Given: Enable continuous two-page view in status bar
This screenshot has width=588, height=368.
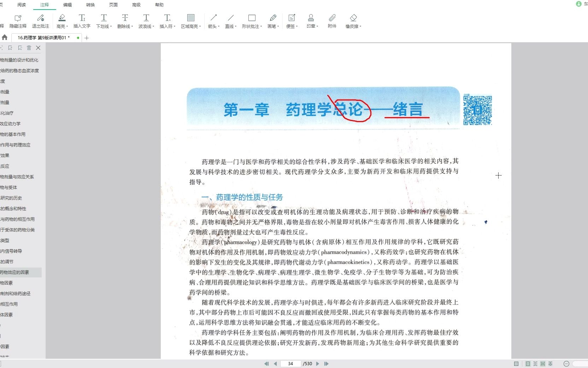Looking at the screenshot, I should point(550,364).
